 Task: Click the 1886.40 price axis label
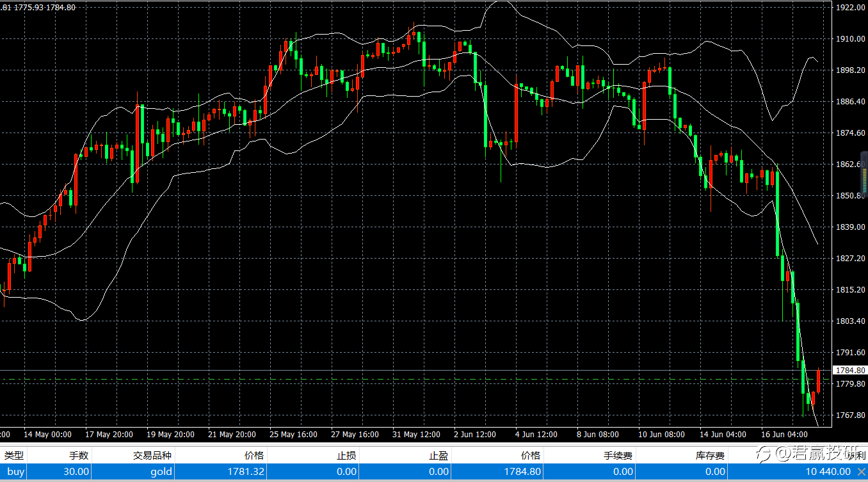[x=851, y=102]
